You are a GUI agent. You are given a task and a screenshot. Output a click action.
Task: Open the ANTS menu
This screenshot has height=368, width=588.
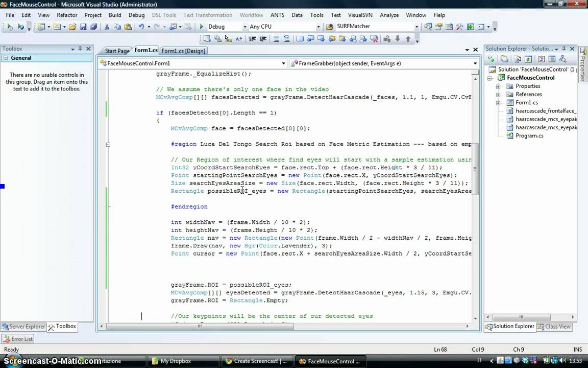click(x=278, y=15)
